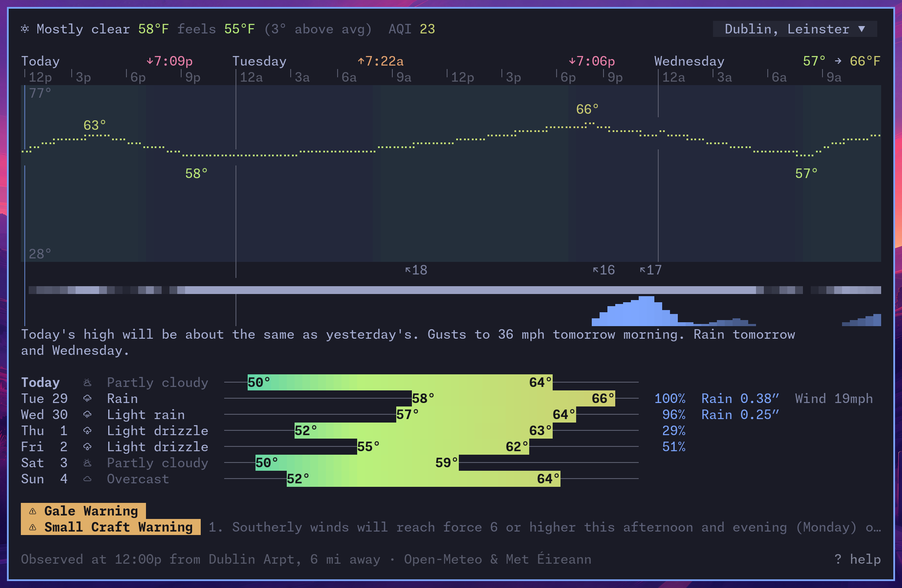Click the forecast summary paragraph
Image resolution: width=902 pixels, height=588 pixels.
(408, 342)
